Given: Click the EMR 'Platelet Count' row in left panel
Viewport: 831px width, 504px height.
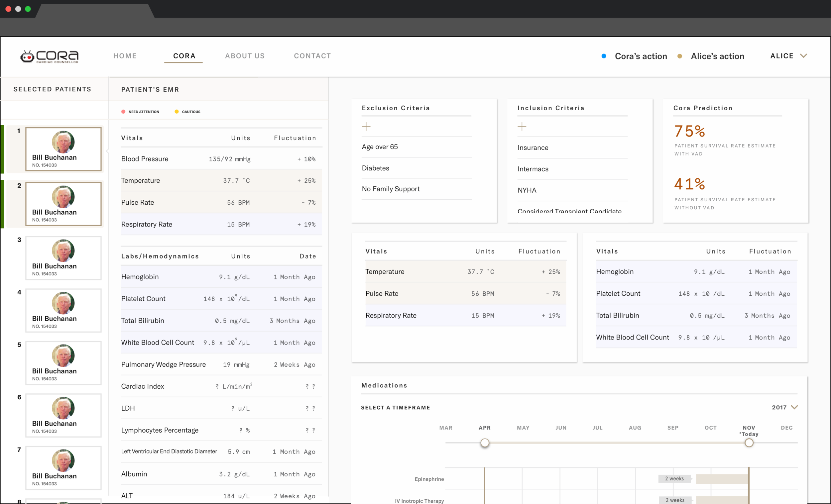Looking at the screenshot, I should (x=221, y=299).
